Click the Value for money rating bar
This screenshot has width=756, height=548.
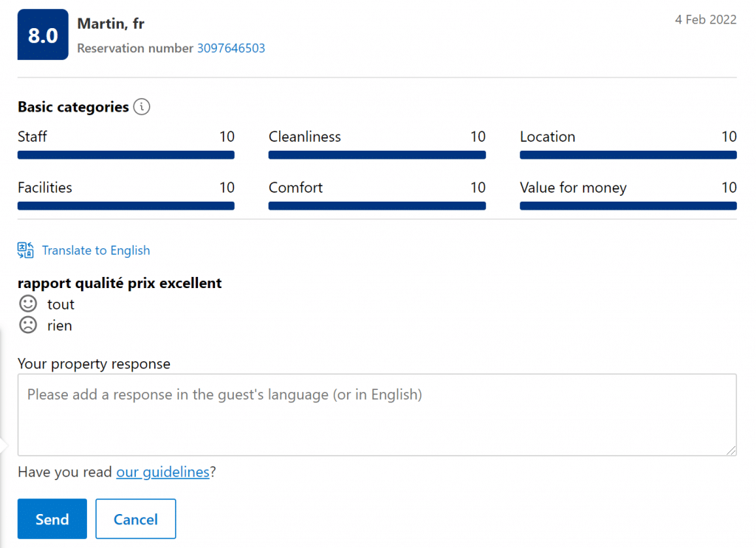point(628,206)
